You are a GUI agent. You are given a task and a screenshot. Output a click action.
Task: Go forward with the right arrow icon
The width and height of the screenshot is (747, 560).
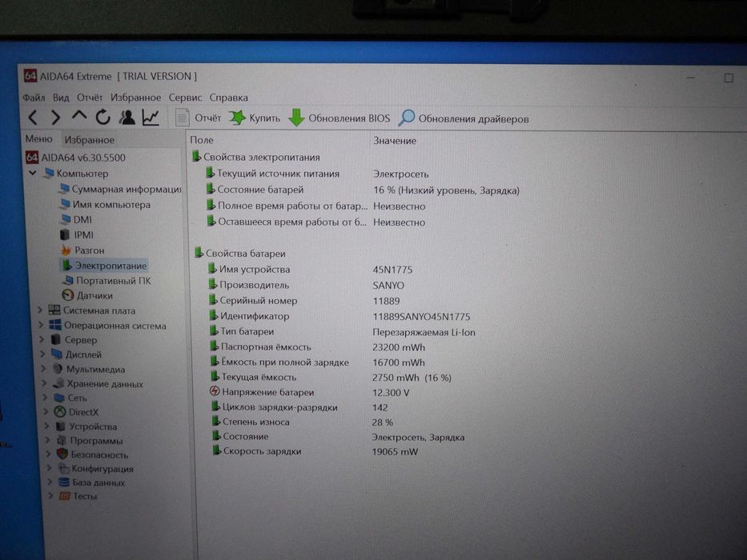[55, 117]
